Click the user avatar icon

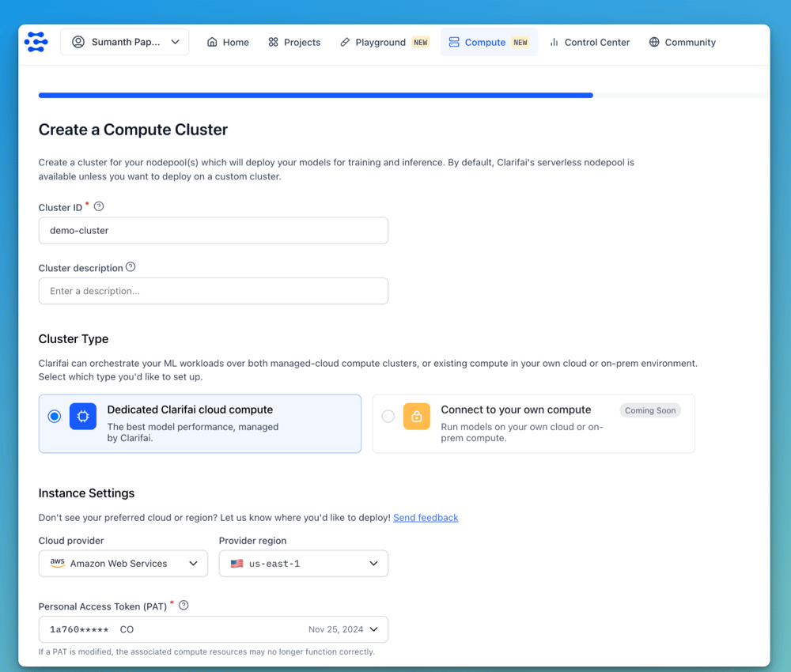click(x=78, y=42)
